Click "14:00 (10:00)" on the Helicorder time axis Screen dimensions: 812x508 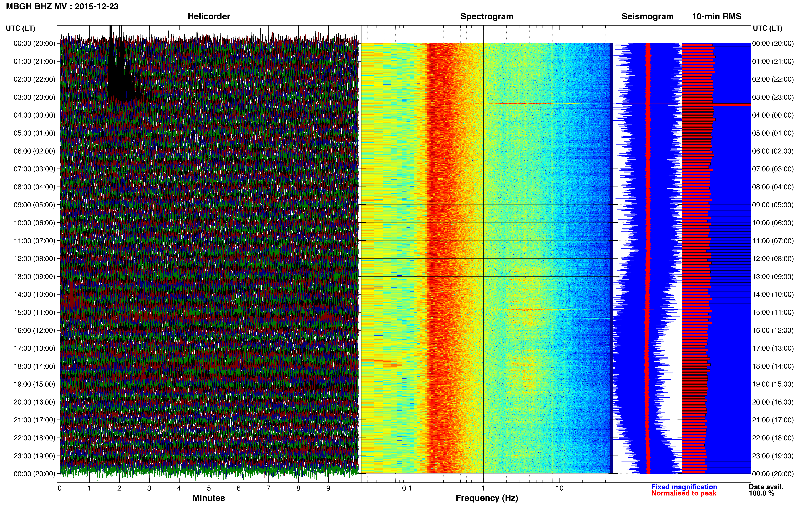click(34, 295)
